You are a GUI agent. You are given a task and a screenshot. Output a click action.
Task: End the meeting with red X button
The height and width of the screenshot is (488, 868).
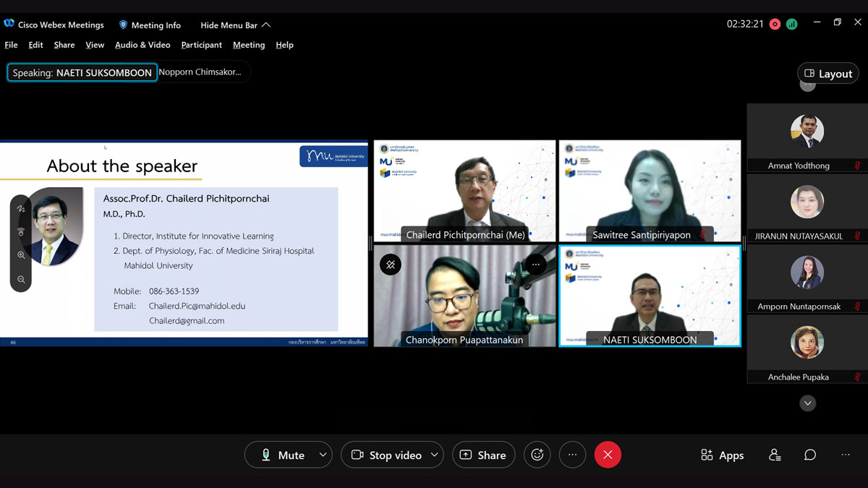(x=608, y=455)
